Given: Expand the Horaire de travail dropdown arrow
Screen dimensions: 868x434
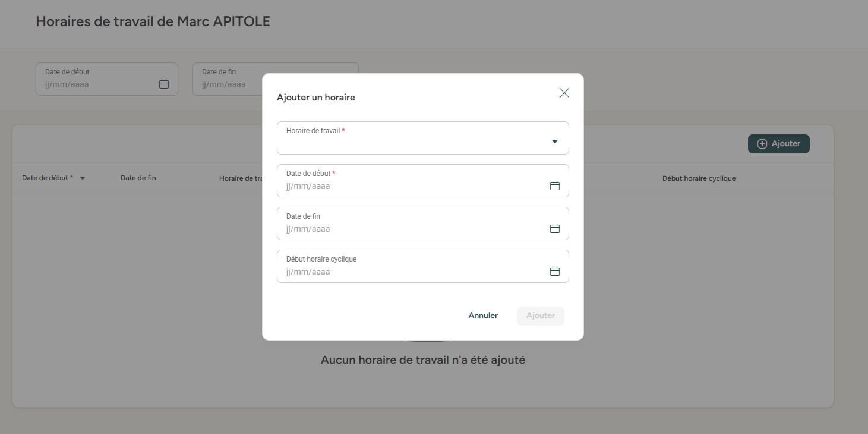Looking at the screenshot, I should pyautogui.click(x=554, y=141).
